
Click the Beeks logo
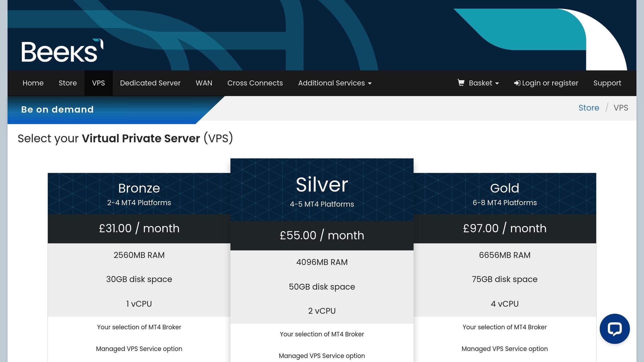62,51
